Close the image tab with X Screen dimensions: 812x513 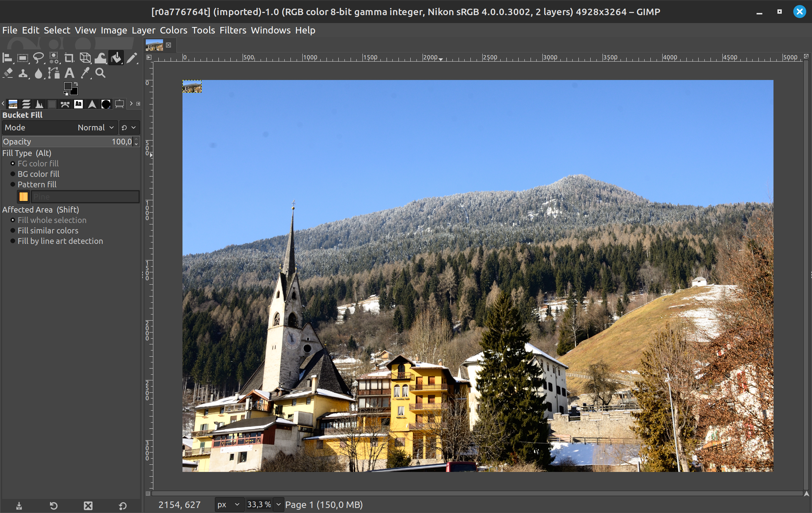pos(168,45)
